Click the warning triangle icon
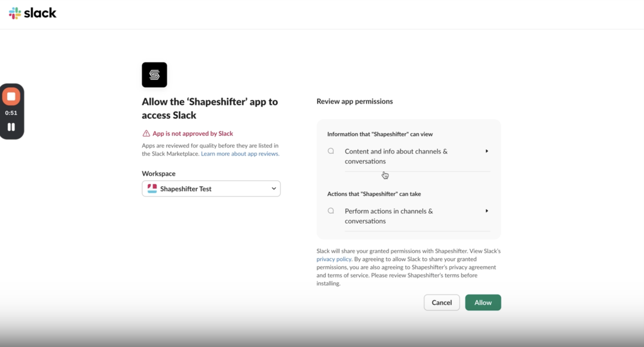 pyautogui.click(x=146, y=134)
